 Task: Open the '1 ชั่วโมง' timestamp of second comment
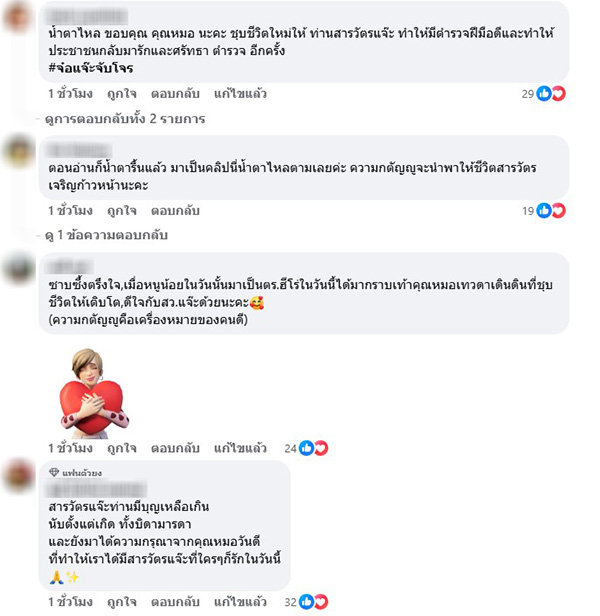point(70,211)
